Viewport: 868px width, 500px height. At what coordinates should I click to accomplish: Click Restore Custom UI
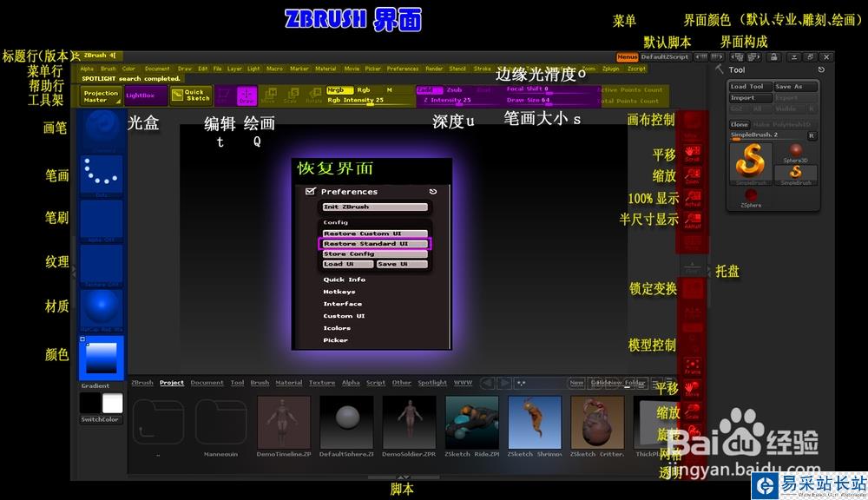pos(375,234)
